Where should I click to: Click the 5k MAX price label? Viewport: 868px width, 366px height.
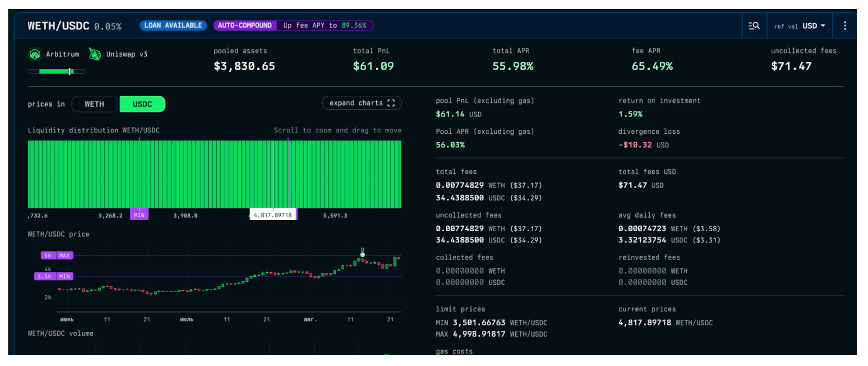[x=57, y=255]
